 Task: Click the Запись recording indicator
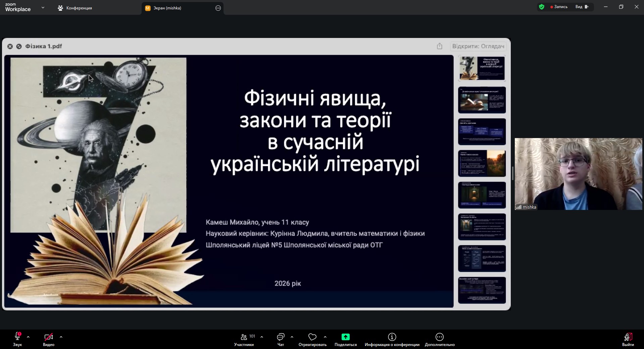coord(559,7)
